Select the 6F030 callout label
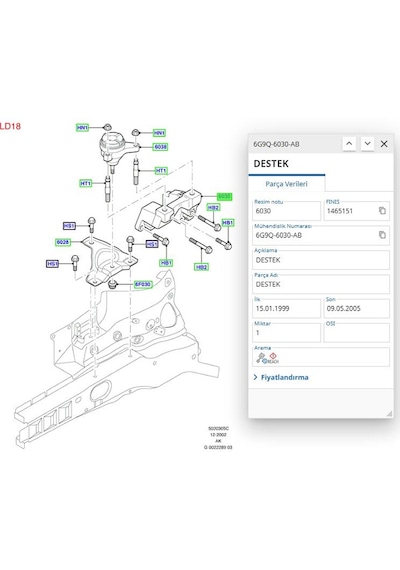This screenshot has width=400, height=570. point(143,284)
